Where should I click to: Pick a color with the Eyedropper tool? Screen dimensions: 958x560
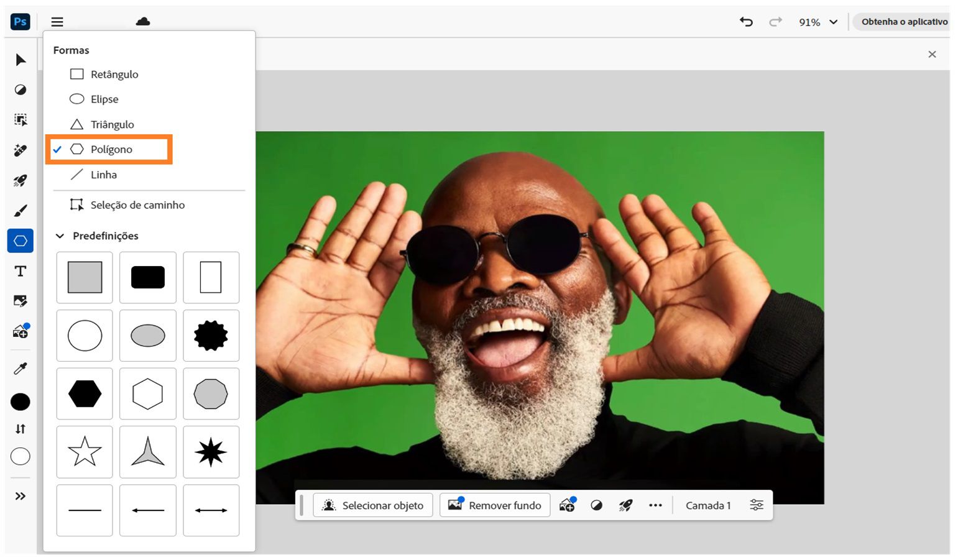[x=20, y=369]
